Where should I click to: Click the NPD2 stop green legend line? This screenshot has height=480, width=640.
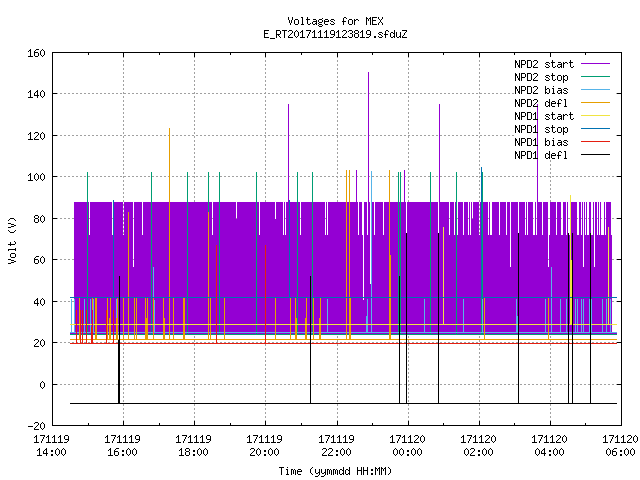coord(595,77)
